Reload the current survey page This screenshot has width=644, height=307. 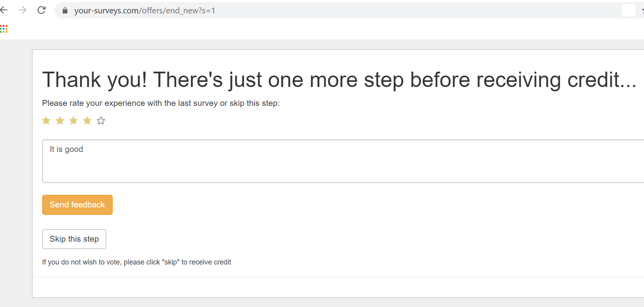pos(41,10)
